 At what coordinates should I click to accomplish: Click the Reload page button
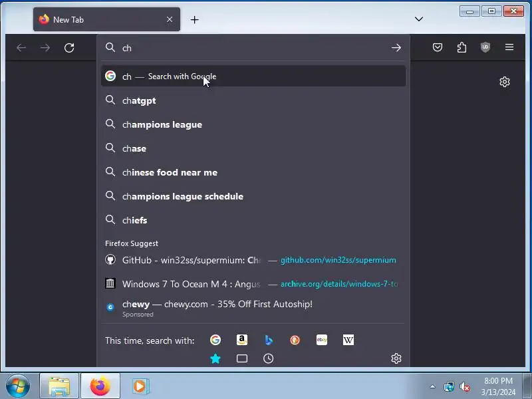click(x=69, y=48)
